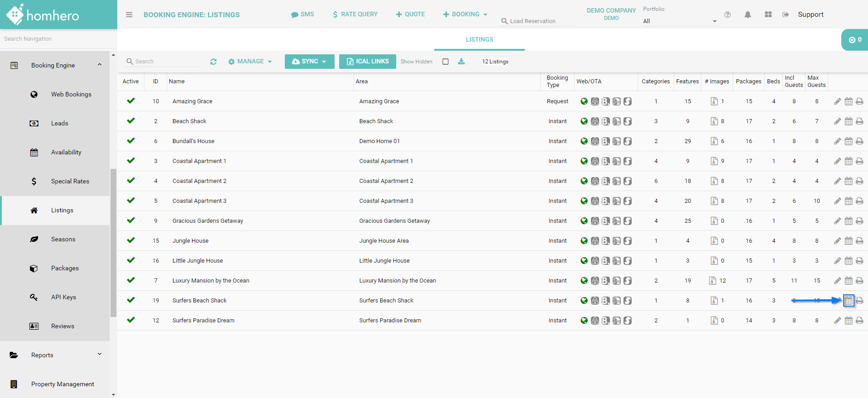
Task: Click web globe icon for Jungle House
Action: pyautogui.click(x=584, y=241)
